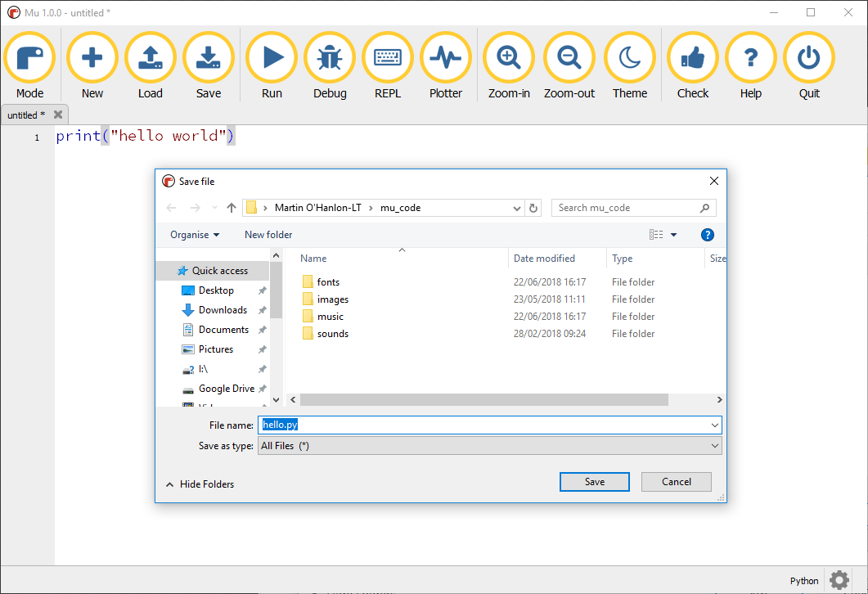Open the Debug tool
Viewport: 868px width, 594px height.
(x=330, y=58)
